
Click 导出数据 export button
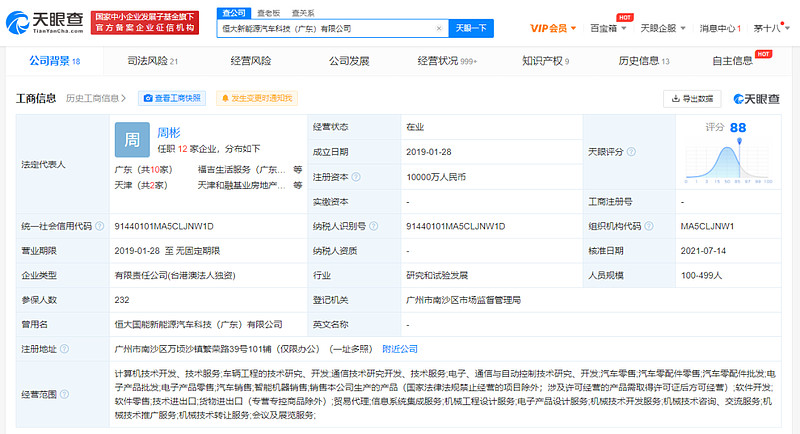pyautogui.click(x=692, y=99)
